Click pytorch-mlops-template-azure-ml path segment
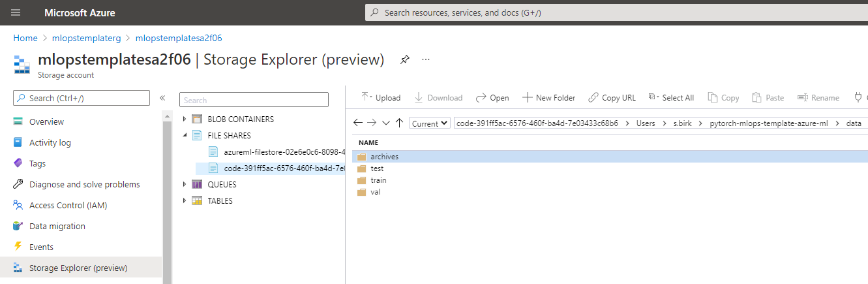This screenshot has height=284, width=868. tap(769, 123)
